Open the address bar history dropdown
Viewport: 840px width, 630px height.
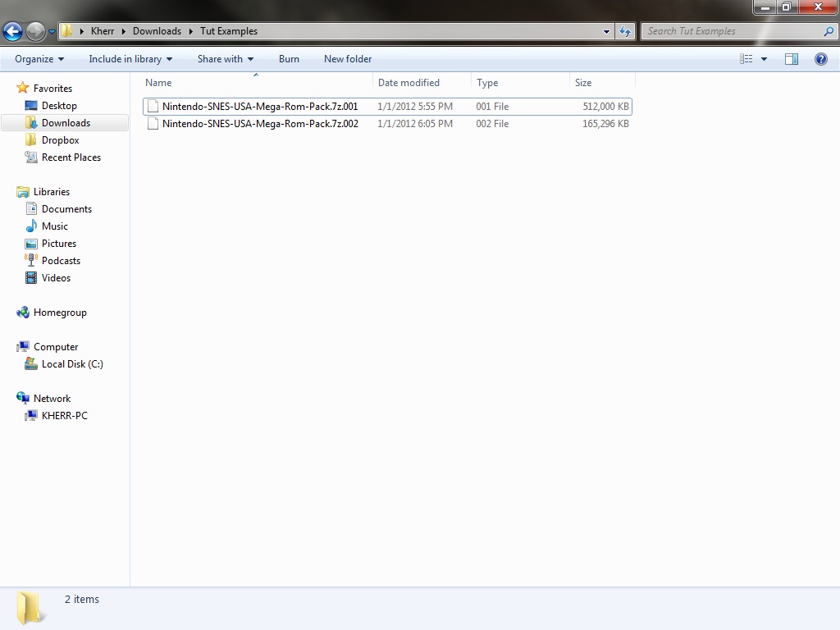click(606, 31)
